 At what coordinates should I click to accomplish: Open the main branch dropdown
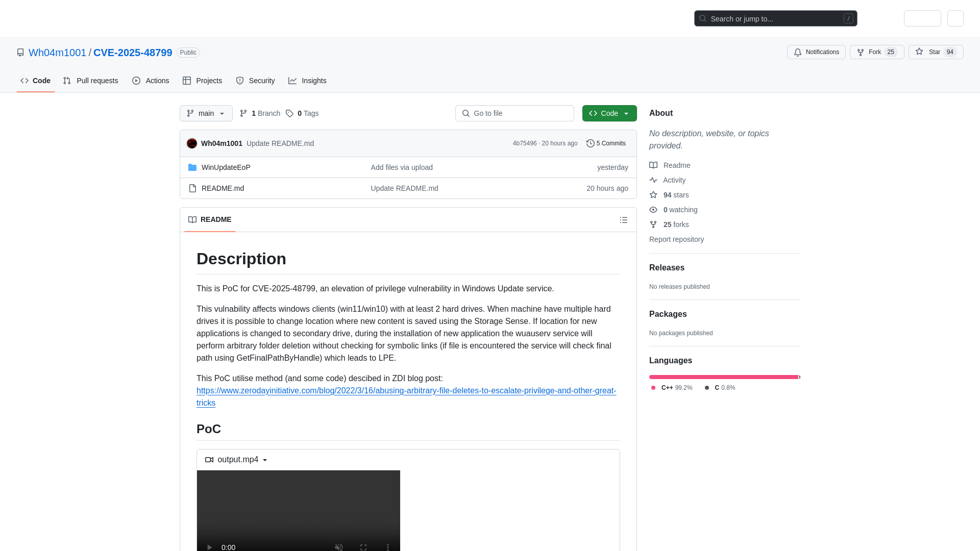(x=206, y=113)
